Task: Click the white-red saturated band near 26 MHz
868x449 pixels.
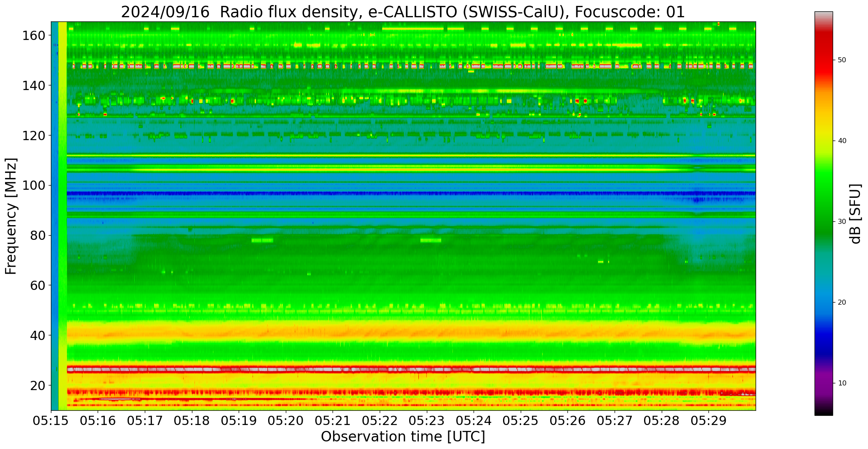Action: pos(411,369)
